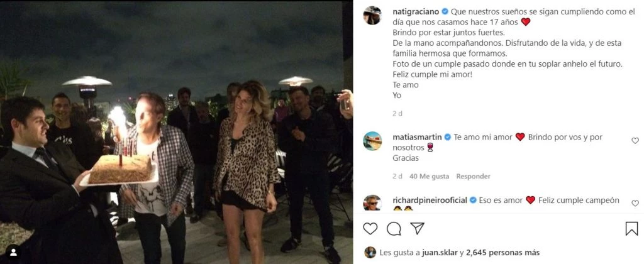Screen dimensions: 644x264
Task: Click the 2 d timestamp under the caption
Action: point(397,114)
